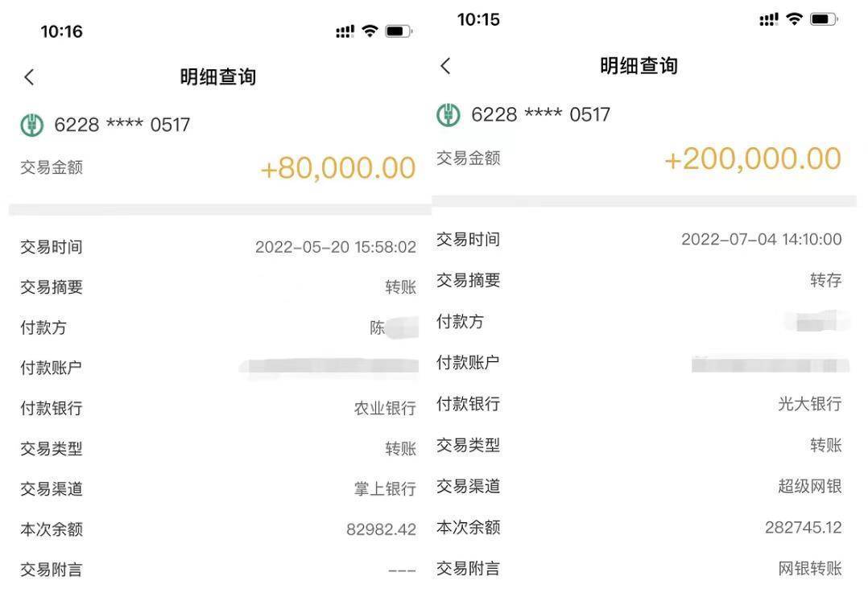Tap transaction time 2022-07-04 14:10:00

[761, 240]
